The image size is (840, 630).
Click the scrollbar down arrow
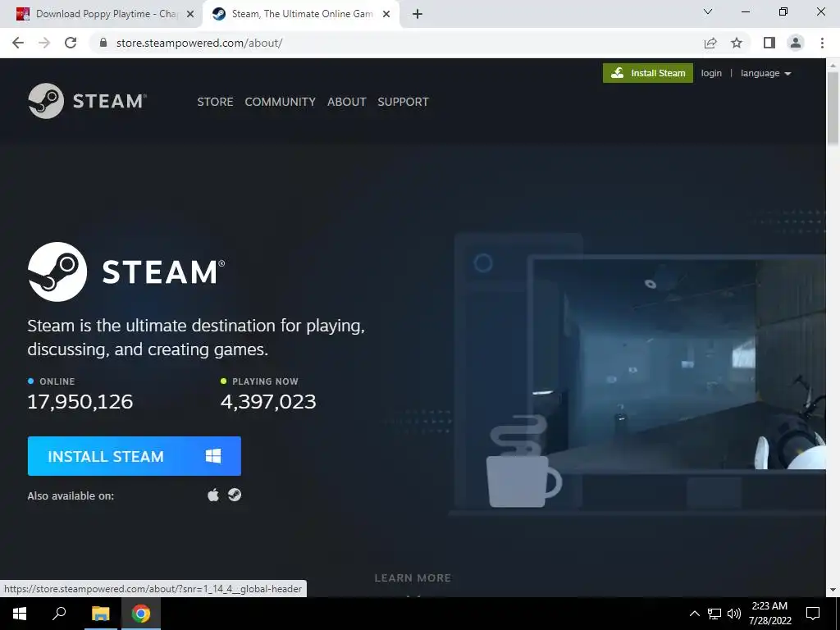[x=833, y=590]
